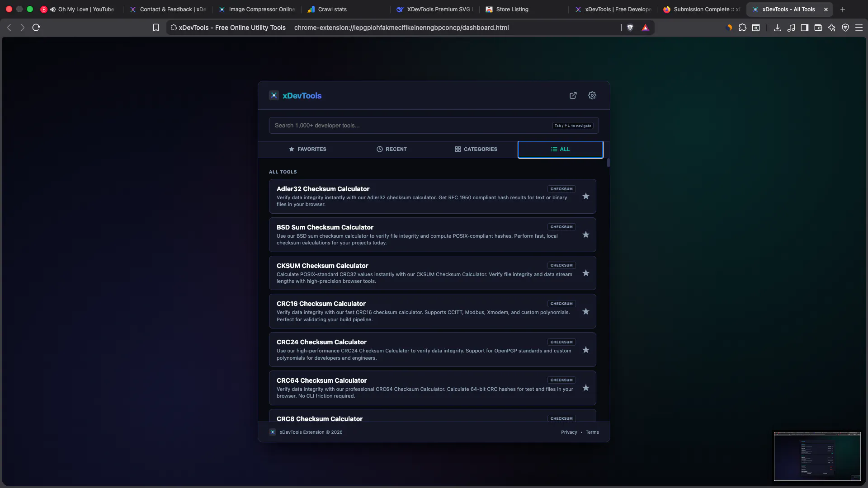Open the Brave Wallet icon
The height and width of the screenshot is (488, 868).
[818, 28]
